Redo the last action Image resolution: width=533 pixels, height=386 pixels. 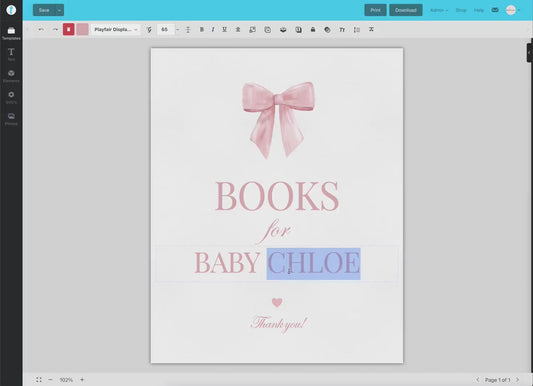point(55,30)
